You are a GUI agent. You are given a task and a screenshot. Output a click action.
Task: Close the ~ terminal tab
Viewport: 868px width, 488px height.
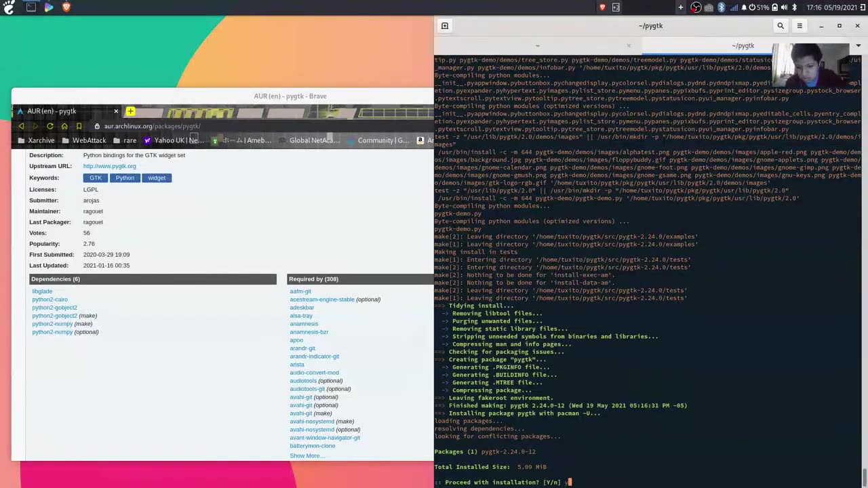(628, 45)
